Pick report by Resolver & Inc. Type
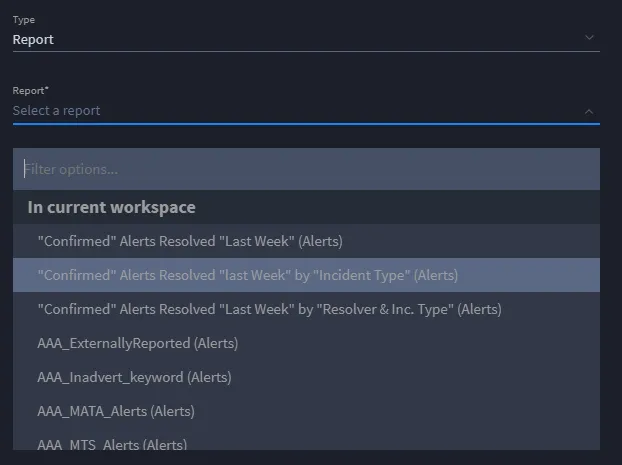The height and width of the screenshot is (465, 622). 306,309
